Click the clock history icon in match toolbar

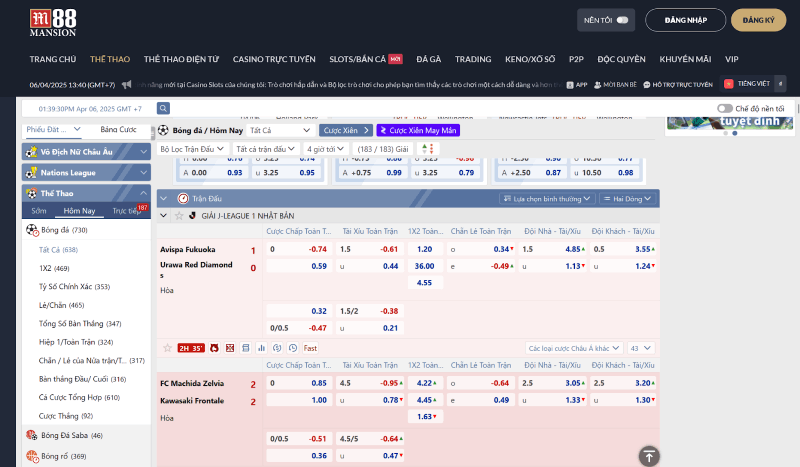tap(293, 348)
